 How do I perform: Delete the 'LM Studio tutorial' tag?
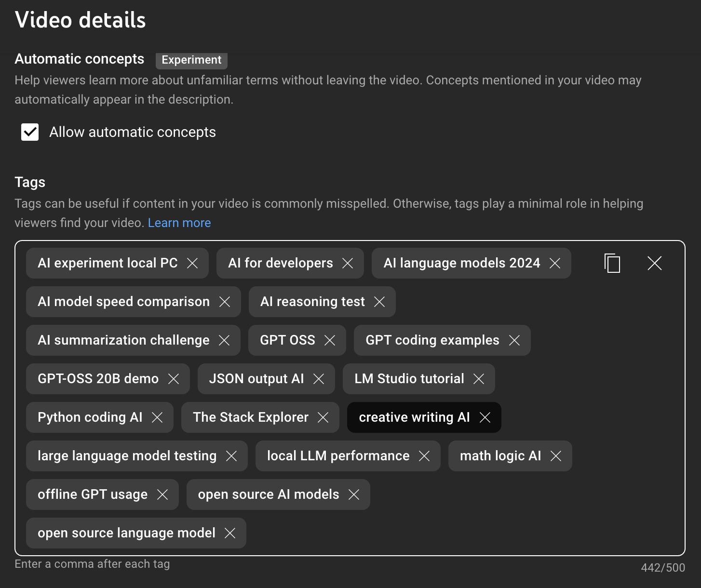coord(479,379)
